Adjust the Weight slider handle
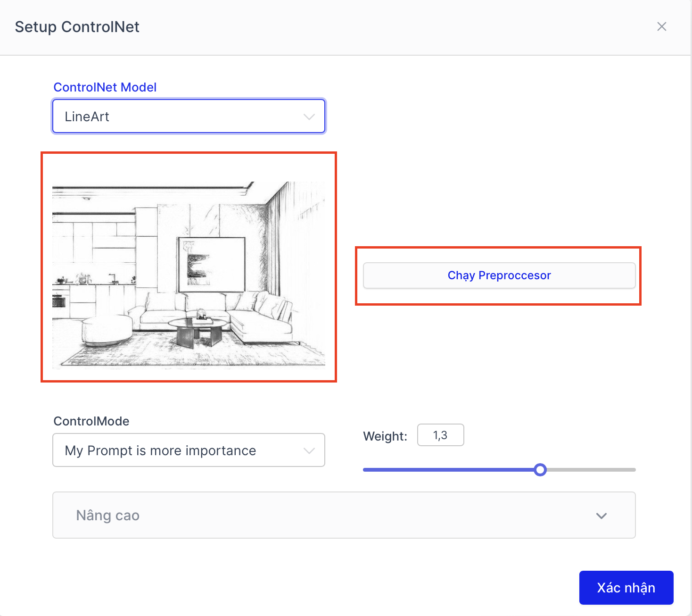 (540, 469)
